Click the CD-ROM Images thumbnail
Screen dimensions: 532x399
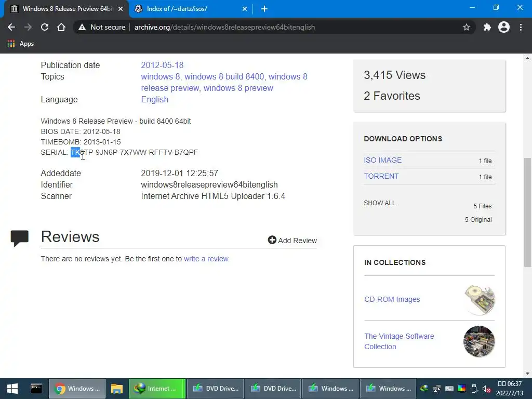(x=479, y=300)
